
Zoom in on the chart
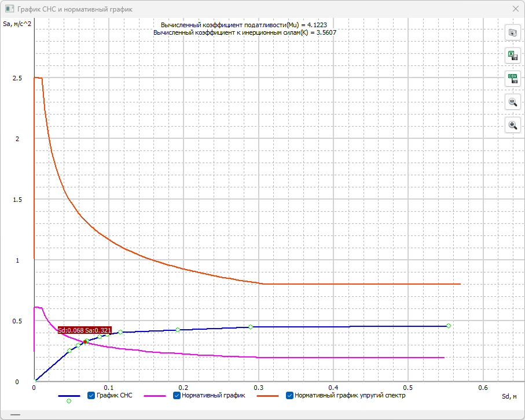pos(512,125)
